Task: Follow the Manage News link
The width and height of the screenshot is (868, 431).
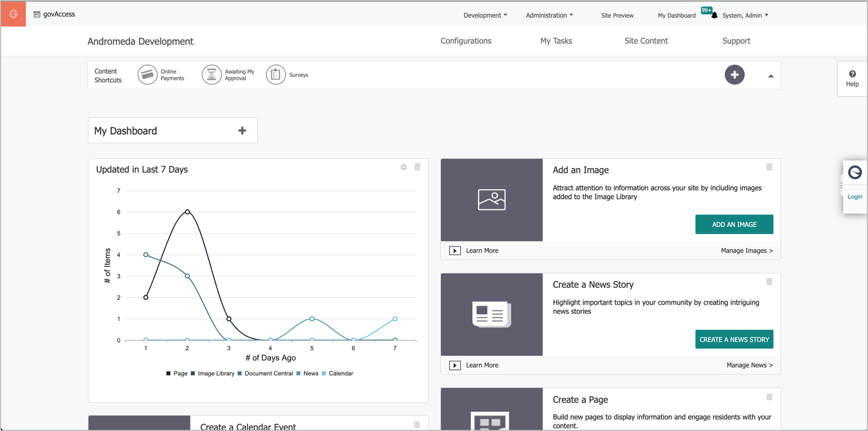Action: tap(749, 365)
